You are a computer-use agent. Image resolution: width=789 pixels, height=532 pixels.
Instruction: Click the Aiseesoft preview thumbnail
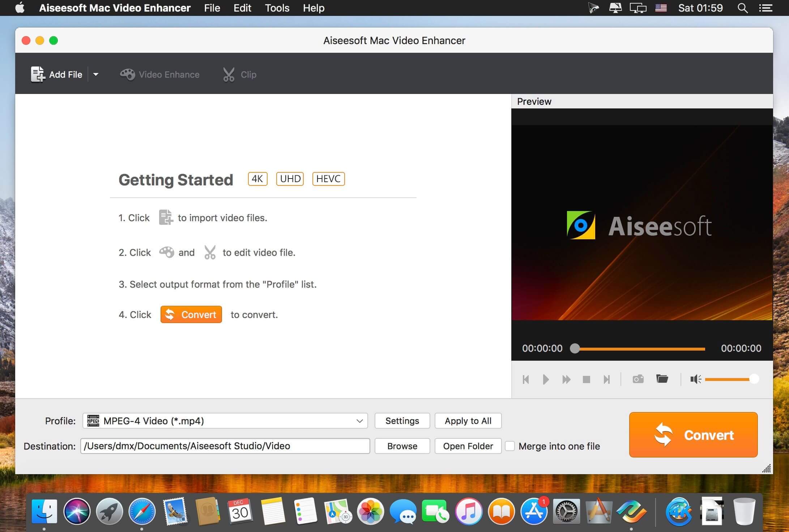tap(642, 223)
